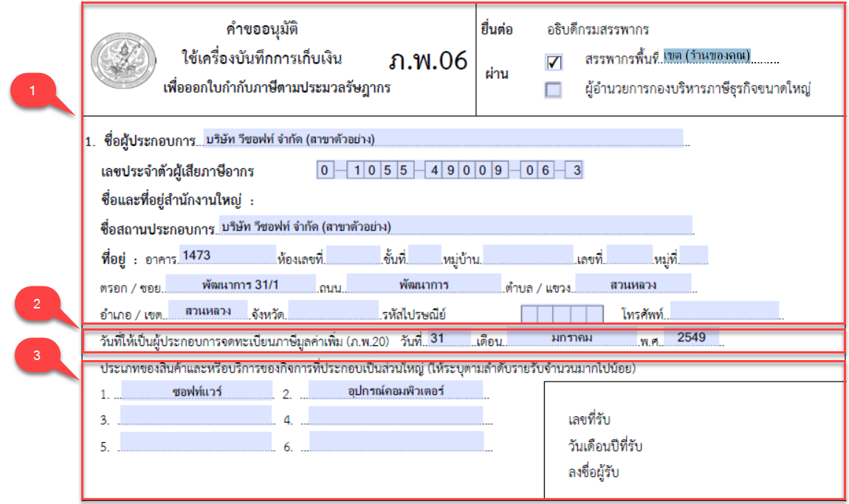This screenshot has width=849, height=504.
Task: Uncheck the สรรพากรพื้นที่ checkbox
Action: pos(553,63)
